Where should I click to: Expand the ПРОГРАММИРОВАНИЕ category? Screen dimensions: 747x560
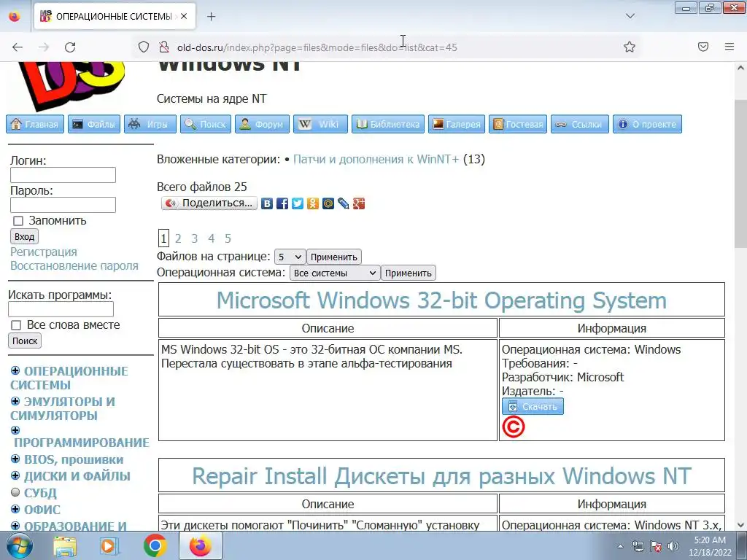15,430
